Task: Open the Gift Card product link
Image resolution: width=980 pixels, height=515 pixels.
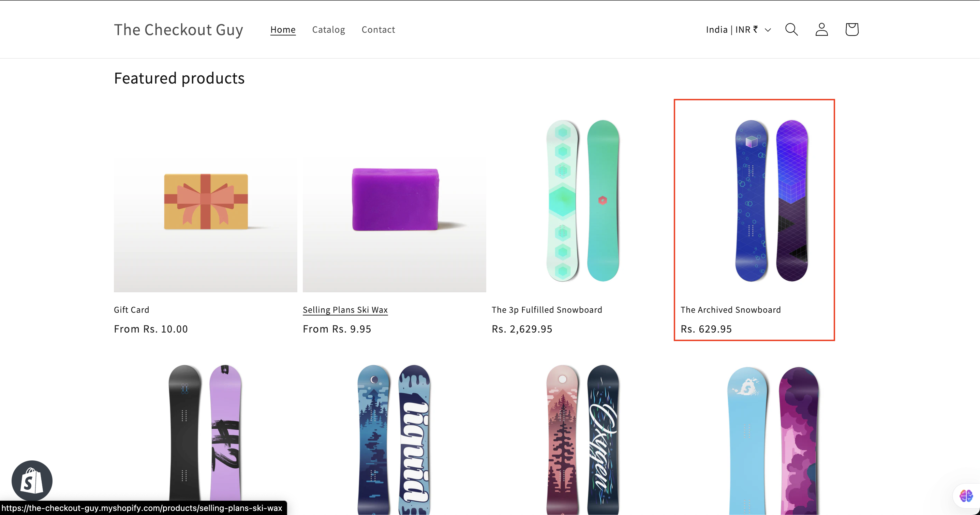Action: 131,310
